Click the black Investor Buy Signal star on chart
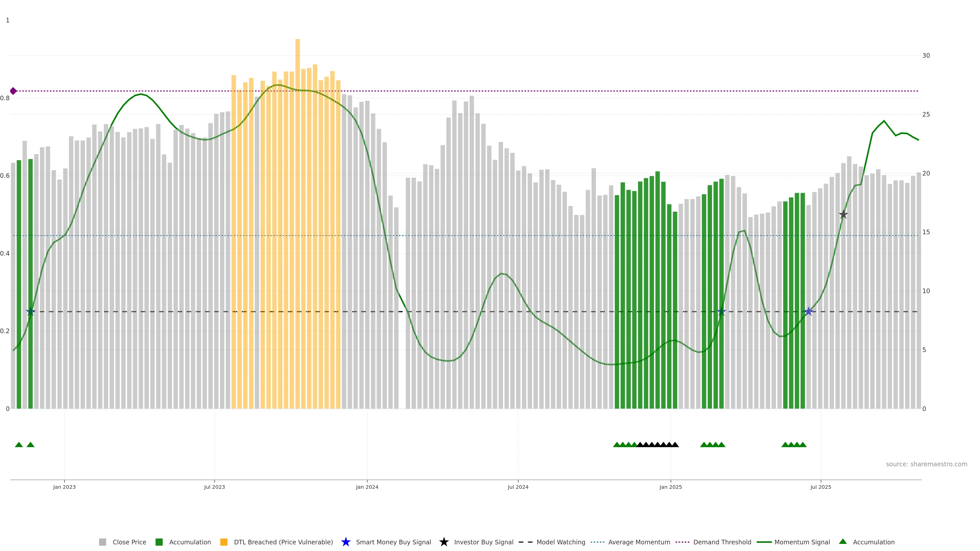The image size is (980, 551). click(843, 215)
